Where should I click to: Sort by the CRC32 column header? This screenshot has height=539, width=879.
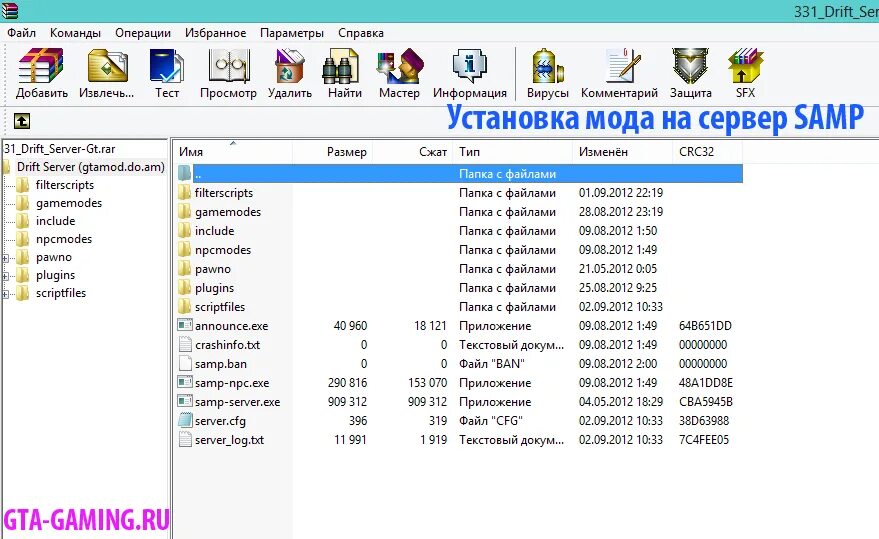[x=707, y=151]
